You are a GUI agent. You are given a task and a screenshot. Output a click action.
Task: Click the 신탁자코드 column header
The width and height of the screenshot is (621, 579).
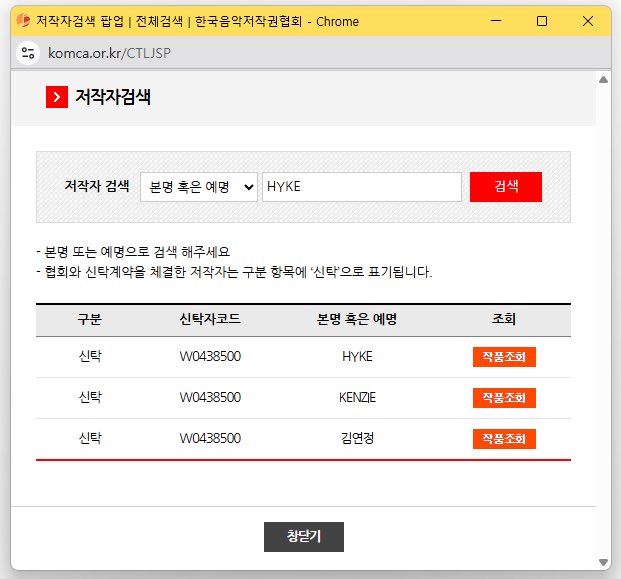coord(209,320)
